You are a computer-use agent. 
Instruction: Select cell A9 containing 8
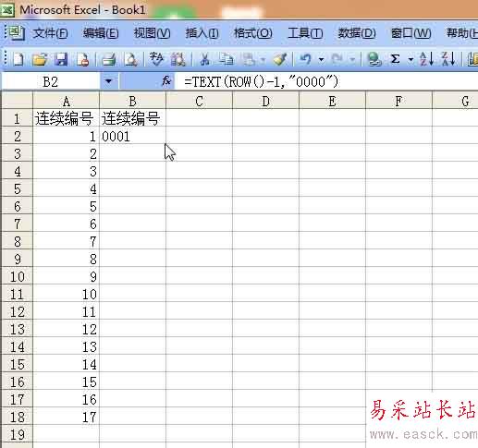66,259
